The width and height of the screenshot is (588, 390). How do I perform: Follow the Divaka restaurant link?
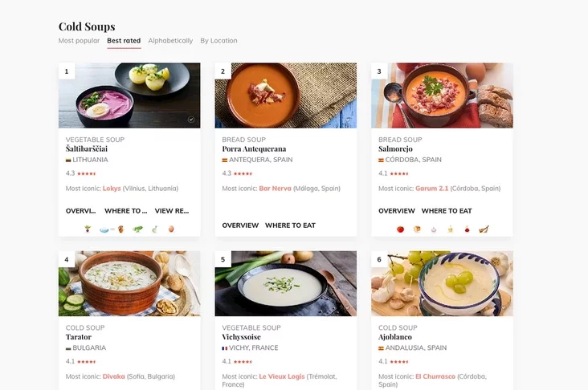click(x=113, y=376)
